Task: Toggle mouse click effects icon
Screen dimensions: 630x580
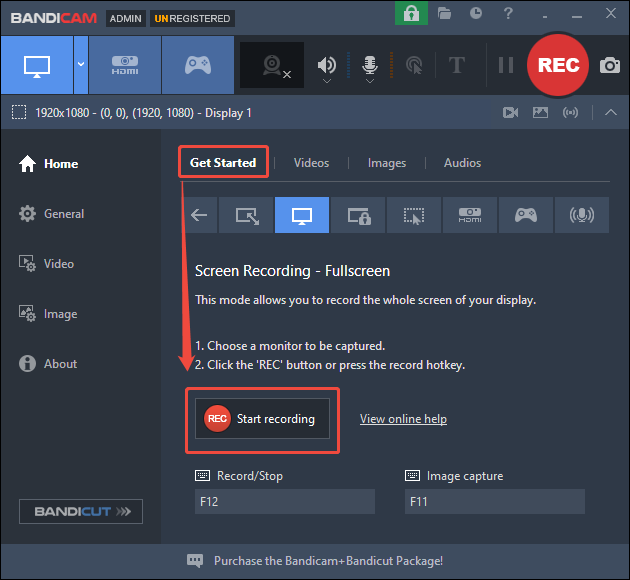Action: (x=414, y=65)
